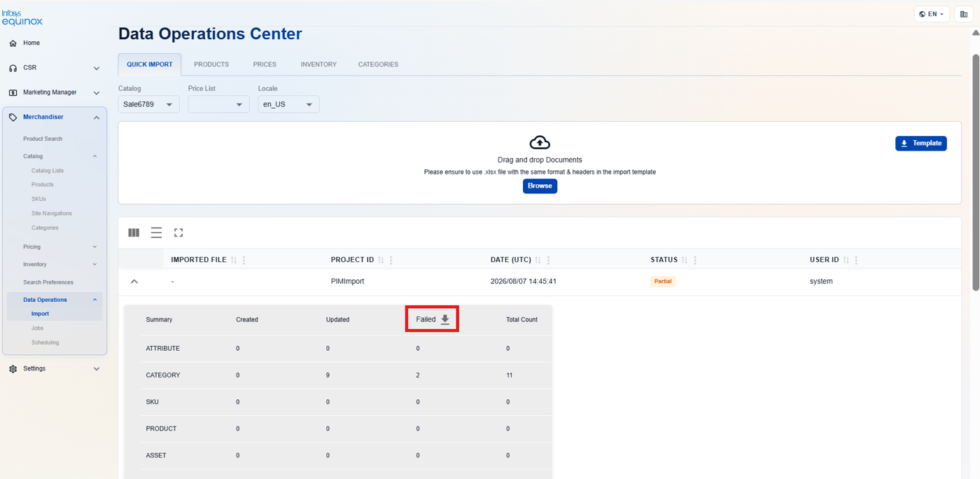Image resolution: width=980 pixels, height=479 pixels.
Task: Click the cloud upload icon
Action: click(x=540, y=143)
